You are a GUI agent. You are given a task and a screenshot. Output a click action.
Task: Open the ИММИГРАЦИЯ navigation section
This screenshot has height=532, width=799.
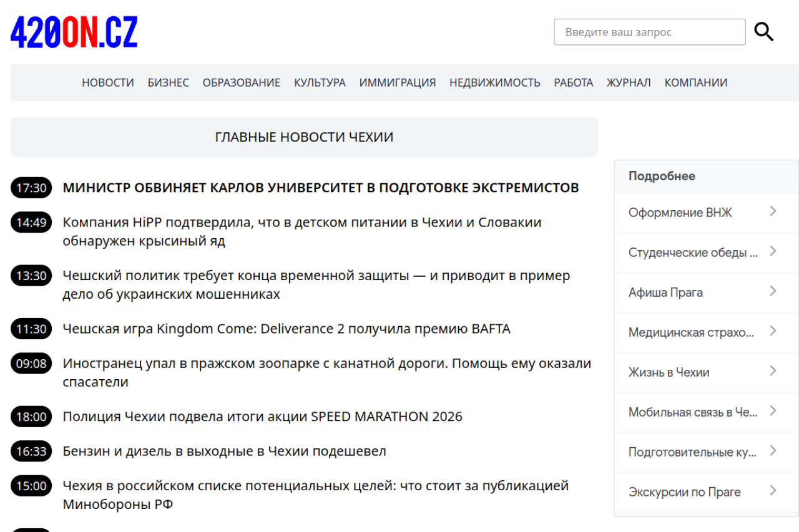(x=397, y=82)
